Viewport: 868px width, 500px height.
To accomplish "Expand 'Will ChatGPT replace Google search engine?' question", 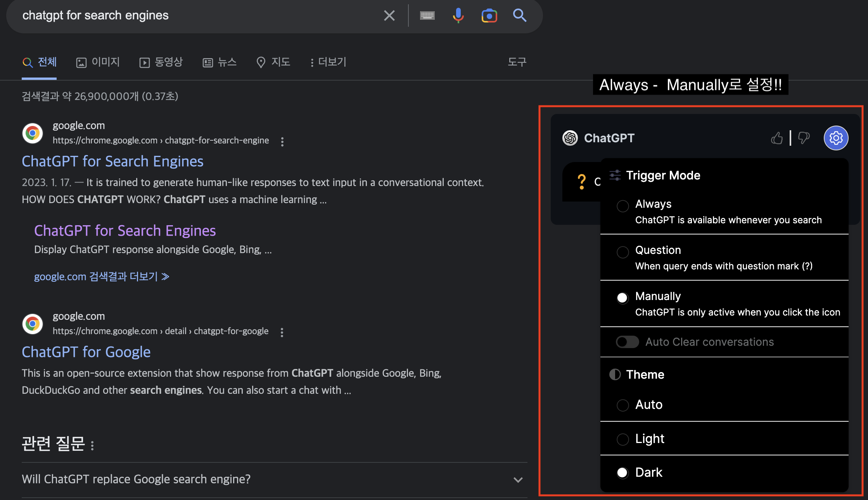I will pyautogui.click(x=275, y=479).
